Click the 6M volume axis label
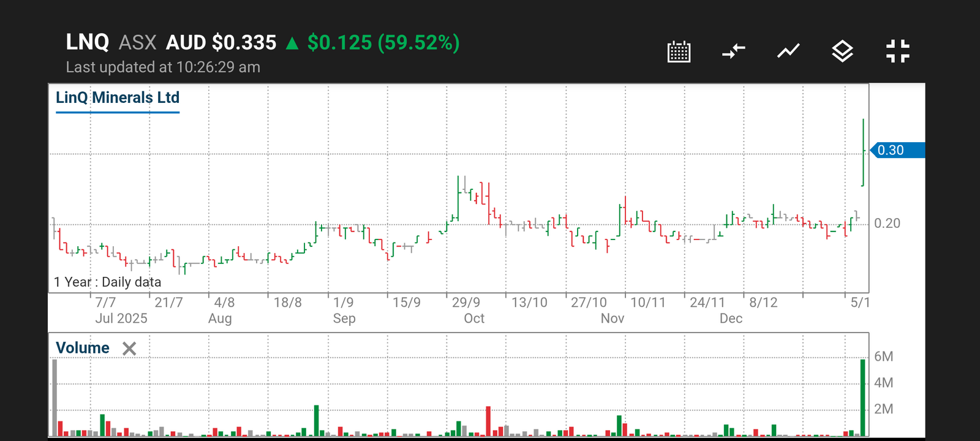The width and height of the screenshot is (980, 441). 884,356
